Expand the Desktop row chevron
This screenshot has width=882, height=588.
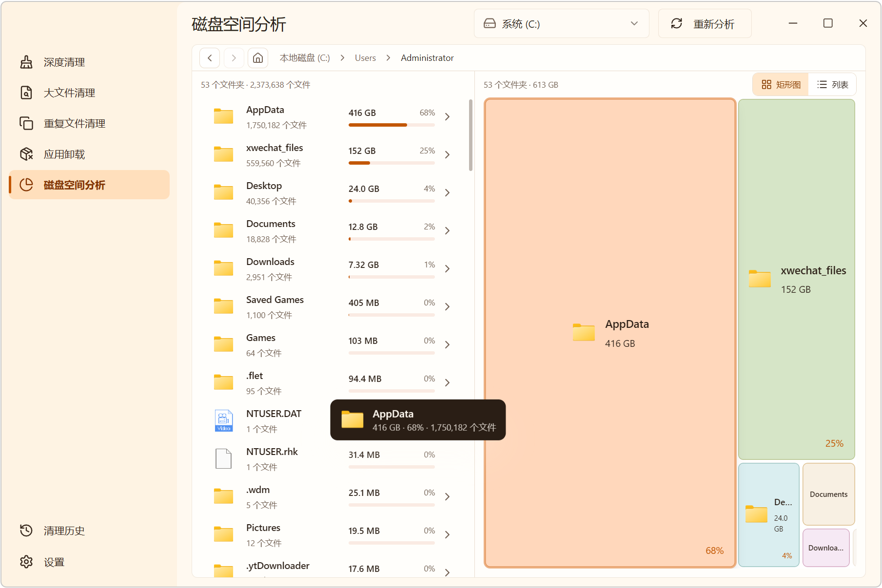coord(447,193)
